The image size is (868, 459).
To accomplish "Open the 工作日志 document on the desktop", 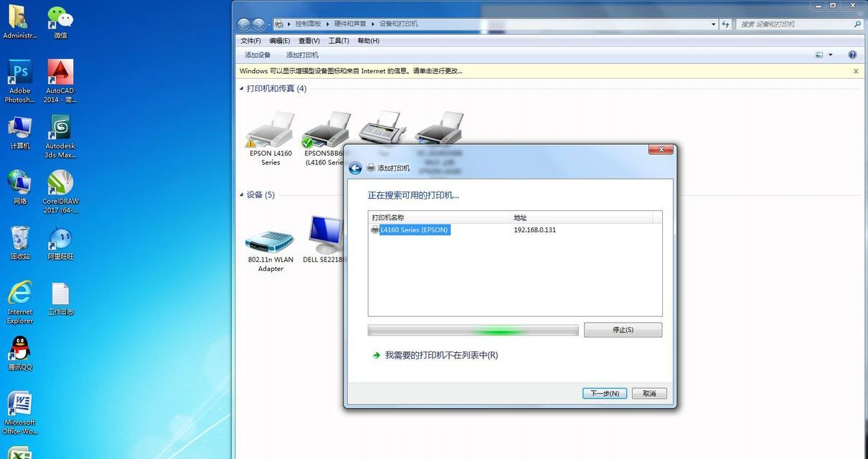I will pos(60,298).
